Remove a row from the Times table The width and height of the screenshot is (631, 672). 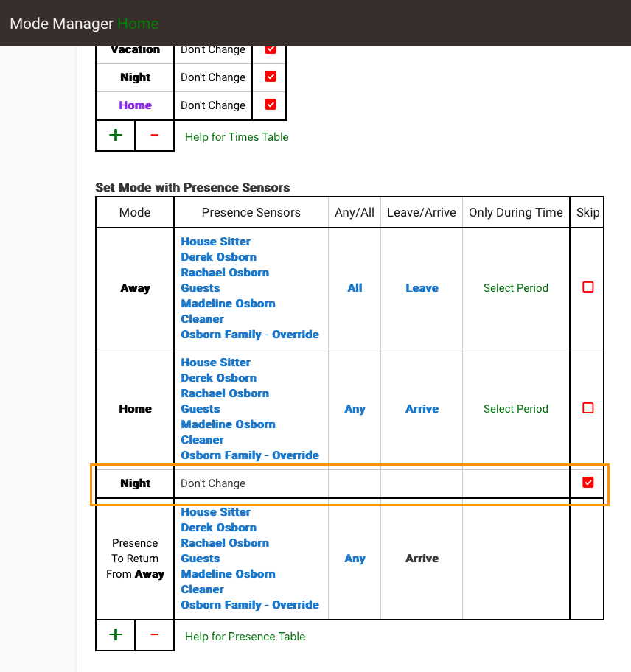point(154,136)
